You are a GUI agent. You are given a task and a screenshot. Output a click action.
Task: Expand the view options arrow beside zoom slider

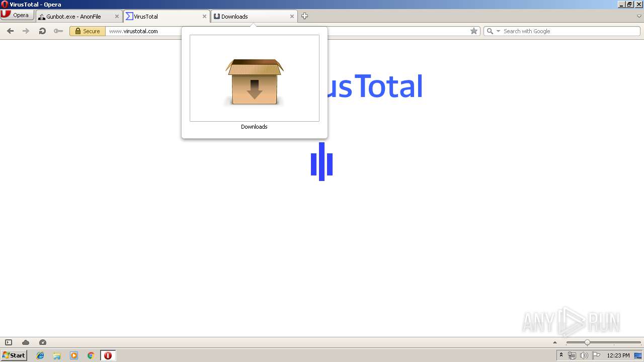click(555, 342)
